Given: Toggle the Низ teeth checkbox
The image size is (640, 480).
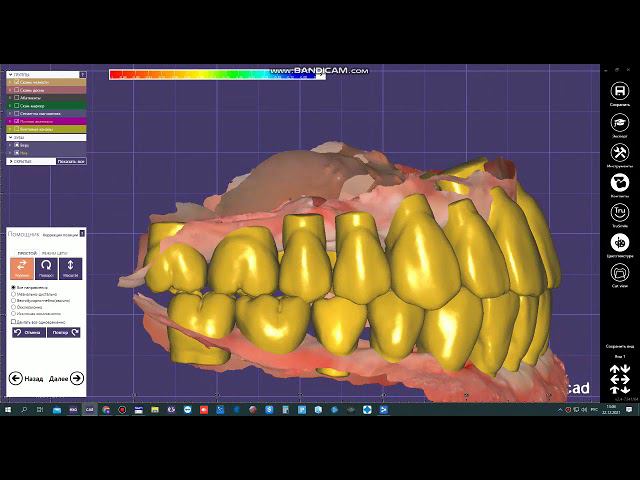Looking at the screenshot, I should [17, 153].
